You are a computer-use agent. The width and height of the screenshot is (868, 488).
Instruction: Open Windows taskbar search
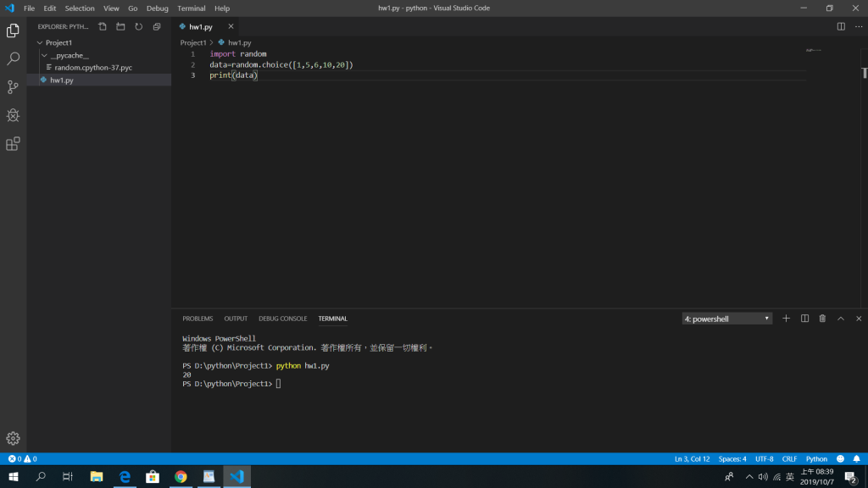[41, 476]
